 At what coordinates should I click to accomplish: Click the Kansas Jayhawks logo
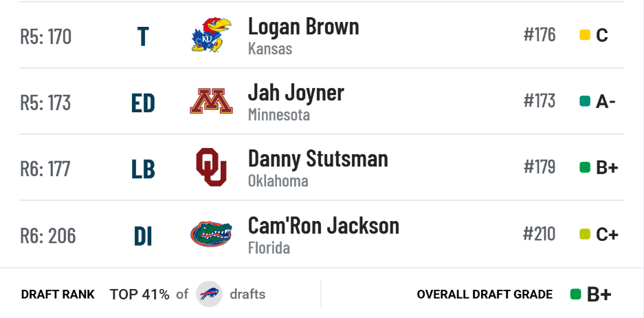coord(211,34)
